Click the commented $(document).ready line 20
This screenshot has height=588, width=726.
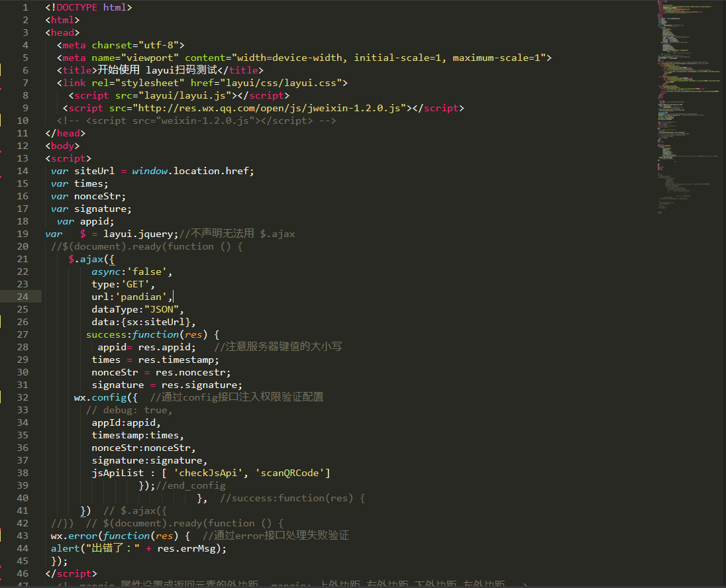(x=147, y=247)
